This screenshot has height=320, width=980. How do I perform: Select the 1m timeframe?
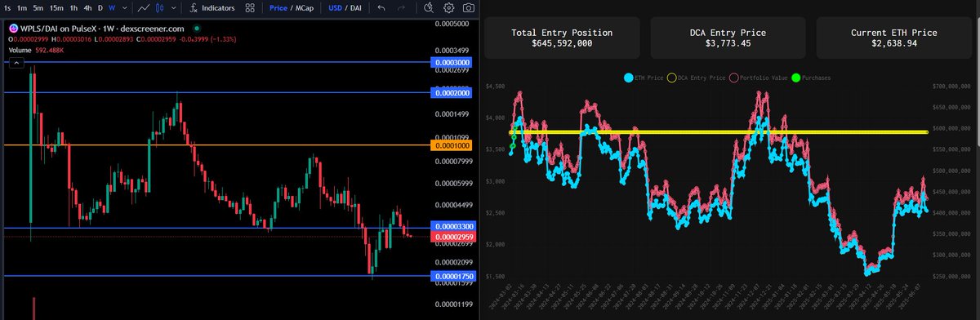point(23,8)
